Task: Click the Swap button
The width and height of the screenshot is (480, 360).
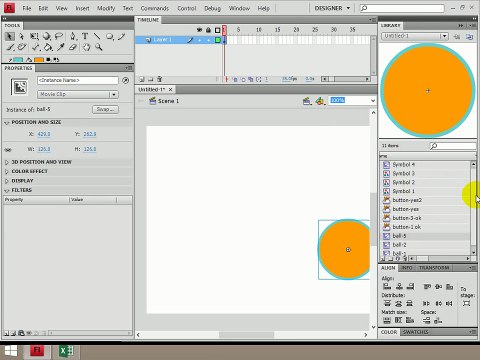Action: (x=105, y=109)
